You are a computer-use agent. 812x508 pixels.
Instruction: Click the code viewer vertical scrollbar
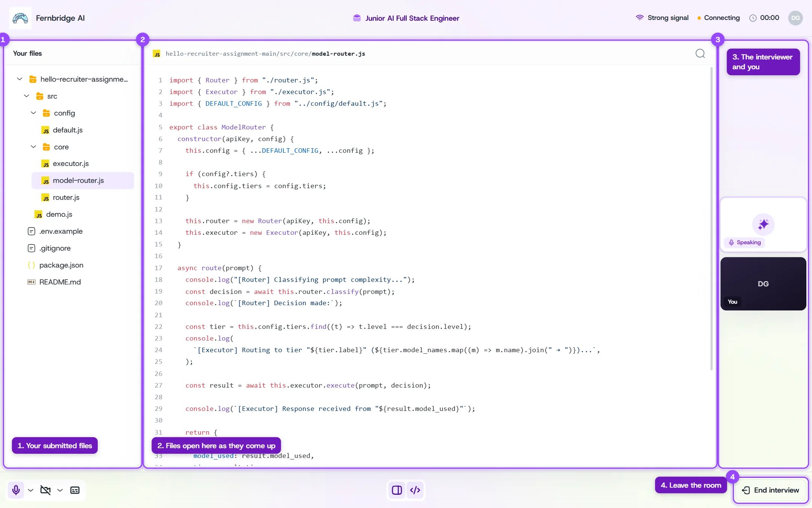pyautogui.click(x=711, y=218)
